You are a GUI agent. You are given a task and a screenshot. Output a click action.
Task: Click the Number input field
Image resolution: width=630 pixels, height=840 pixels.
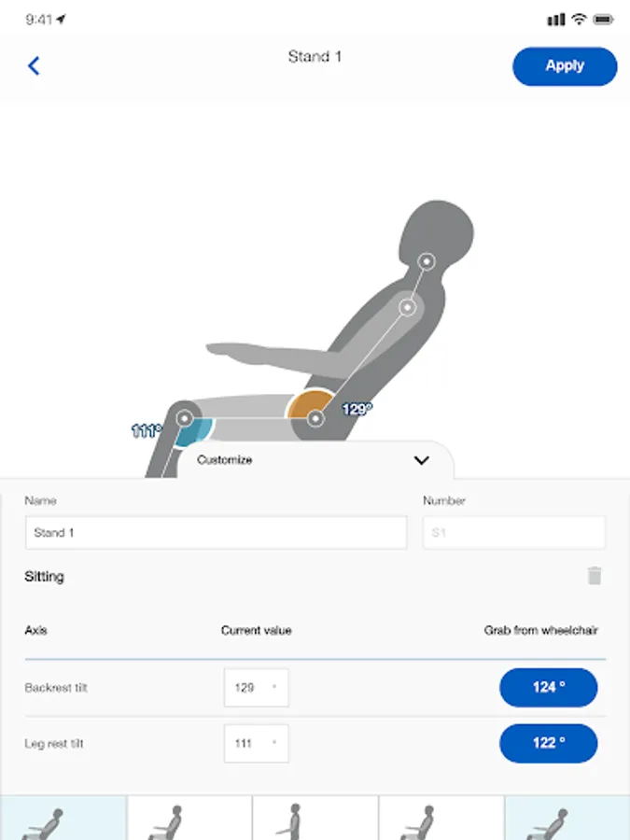[513, 533]
